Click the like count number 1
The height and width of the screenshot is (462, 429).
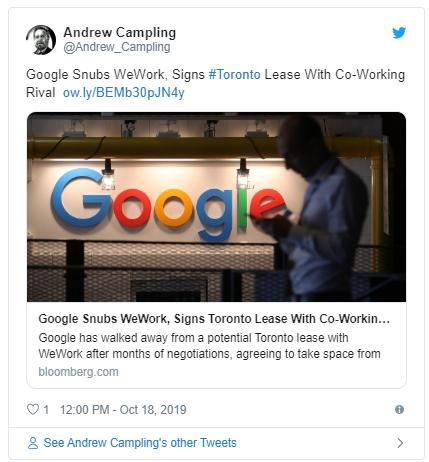pyautogui.click(x=46, y=409)
